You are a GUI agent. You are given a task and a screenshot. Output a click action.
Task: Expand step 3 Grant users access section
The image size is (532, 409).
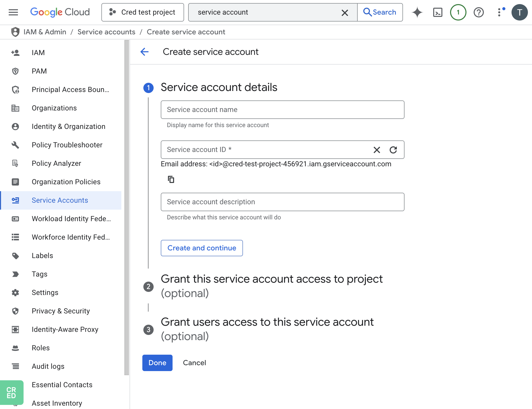[x=267, y=329]
